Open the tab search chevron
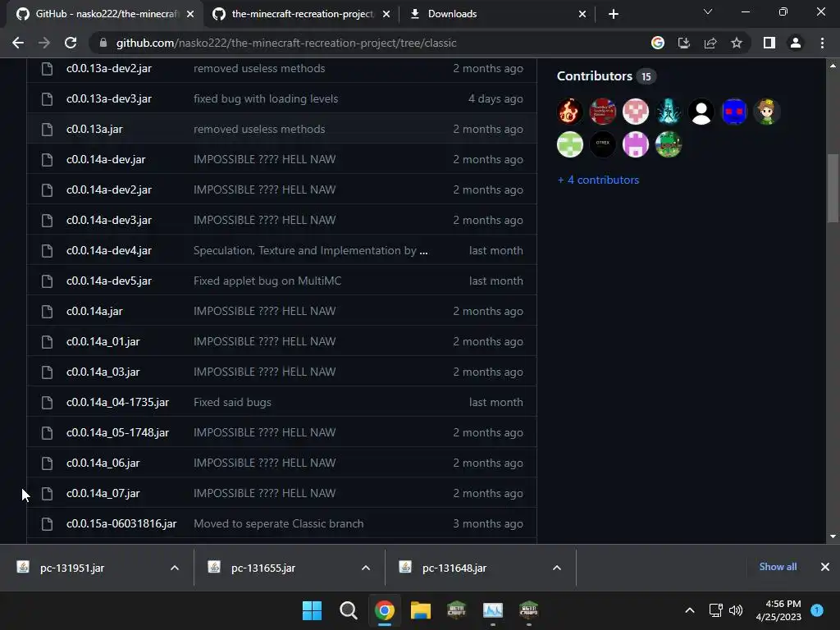The image size is (840, 630). [708, 11]
